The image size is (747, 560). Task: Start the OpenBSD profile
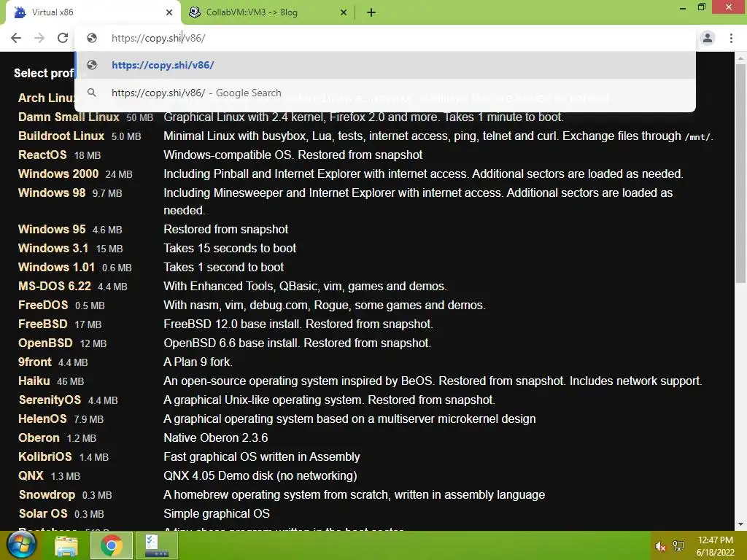pyautogui.click(x=45, y=343)
